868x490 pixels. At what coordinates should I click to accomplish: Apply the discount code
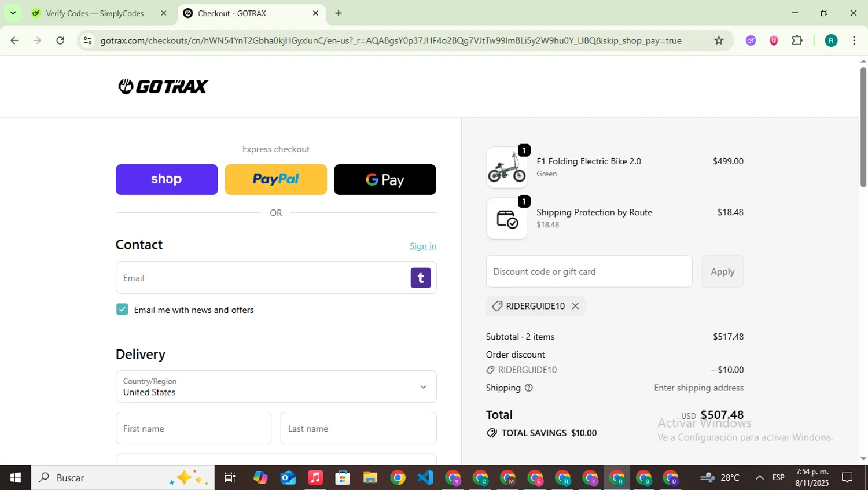pos(723,271)
